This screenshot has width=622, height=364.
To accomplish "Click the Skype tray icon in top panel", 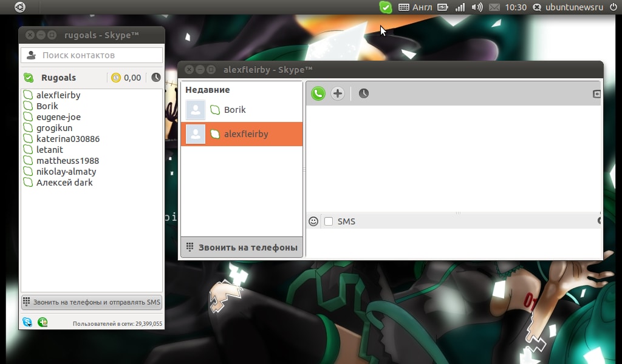I will tap(386, 7).
